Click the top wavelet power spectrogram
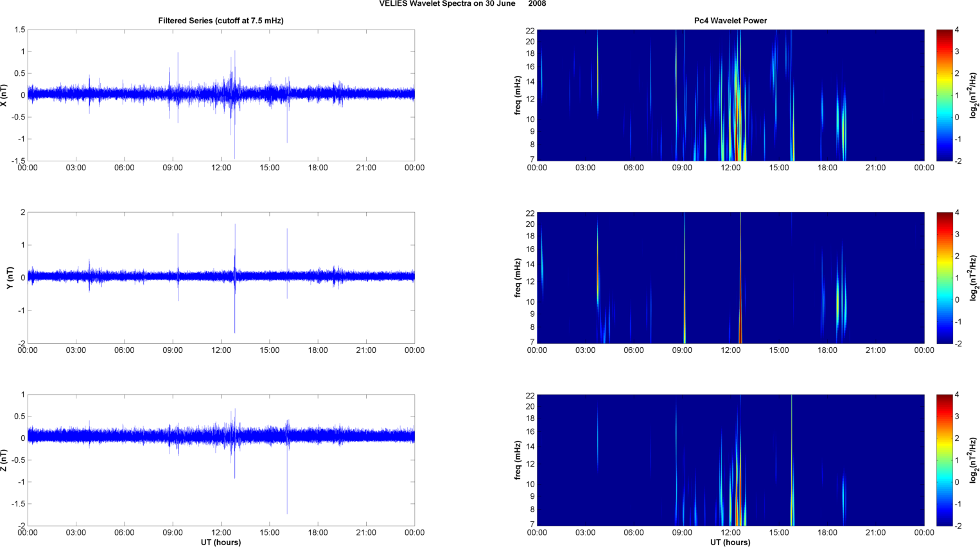Screen dimensions: 980x547 730,95
